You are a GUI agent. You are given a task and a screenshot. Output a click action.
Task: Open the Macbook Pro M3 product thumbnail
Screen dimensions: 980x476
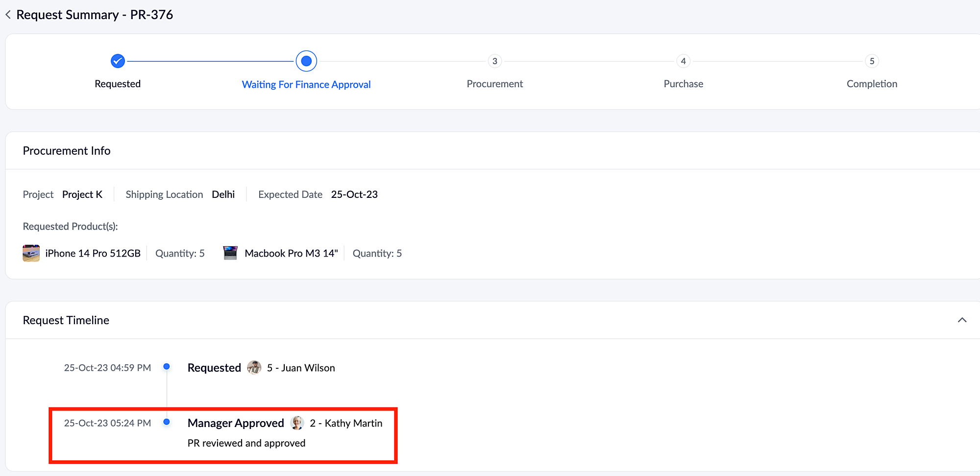(230, 253)
